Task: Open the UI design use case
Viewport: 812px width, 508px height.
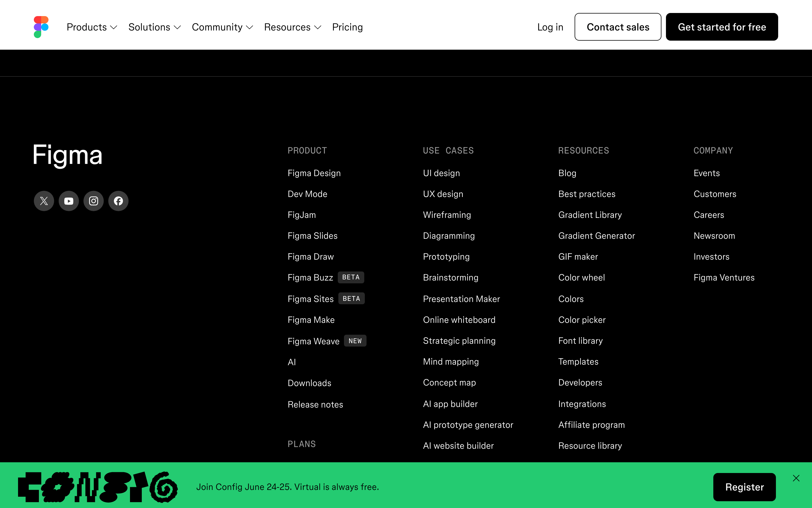Action: click(x=441, y=173)
